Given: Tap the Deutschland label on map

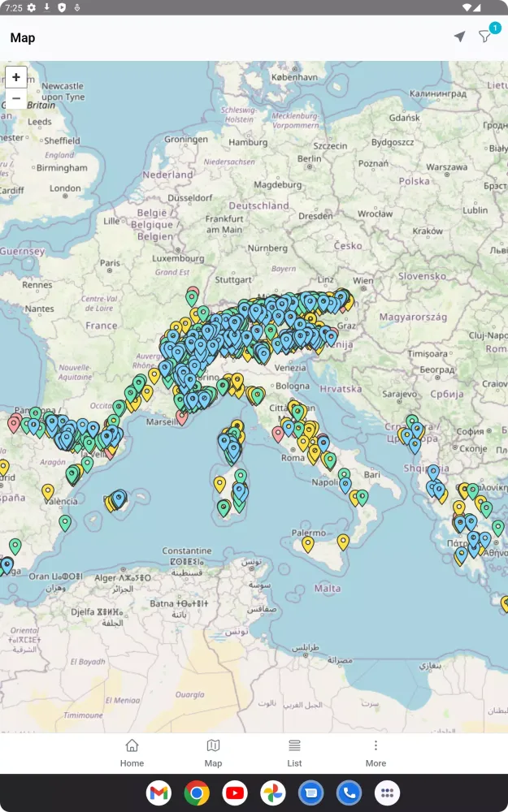Looking at the screenshot, I should [258, 205].
